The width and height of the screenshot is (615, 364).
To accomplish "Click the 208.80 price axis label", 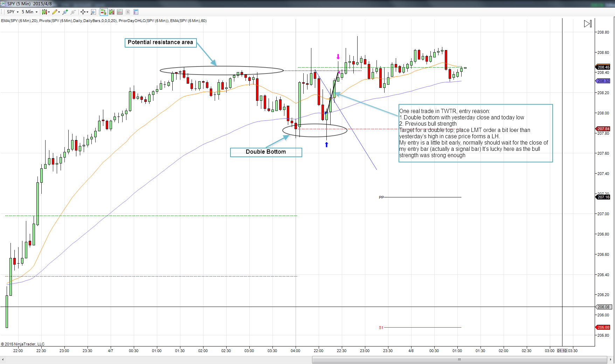I will pyautogui.click(x=603, y=32).
